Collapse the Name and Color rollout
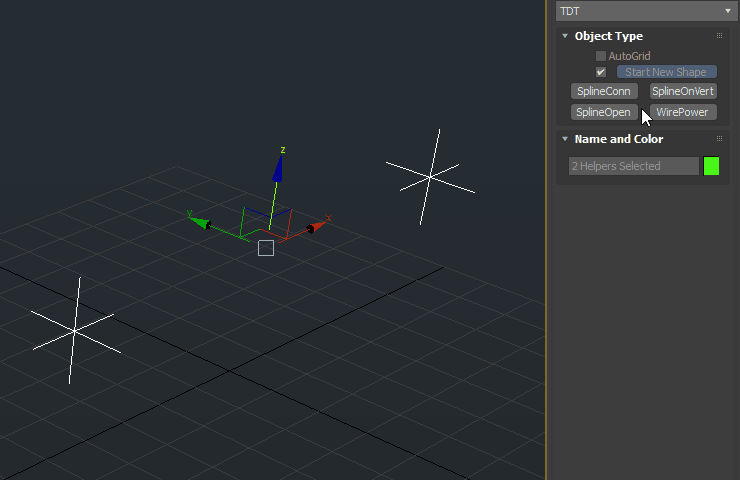Screen dimensions: 740x480 pos(565,139)
